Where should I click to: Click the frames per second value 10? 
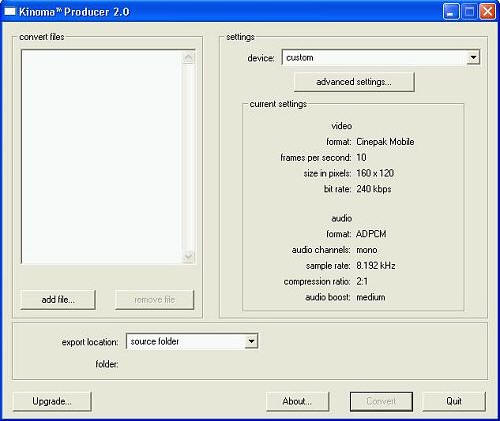click(361, 157)
